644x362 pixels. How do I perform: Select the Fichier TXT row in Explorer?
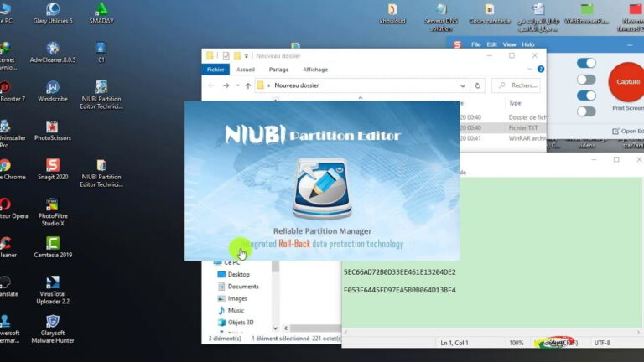(503, 127)
